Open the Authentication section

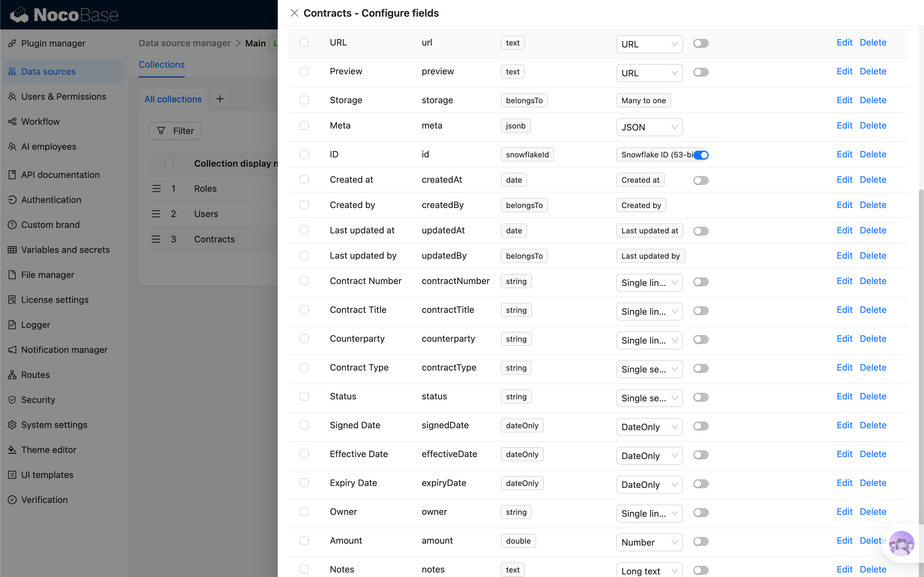point(51,200)
